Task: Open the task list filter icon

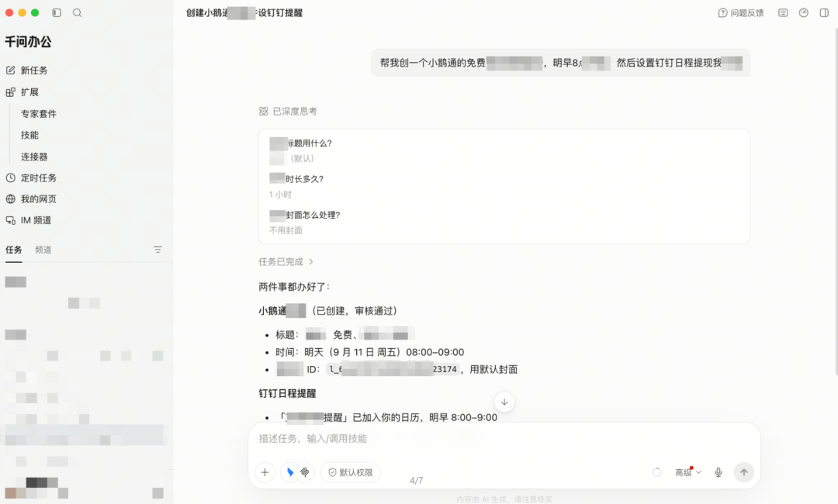Action: [158, 250]
